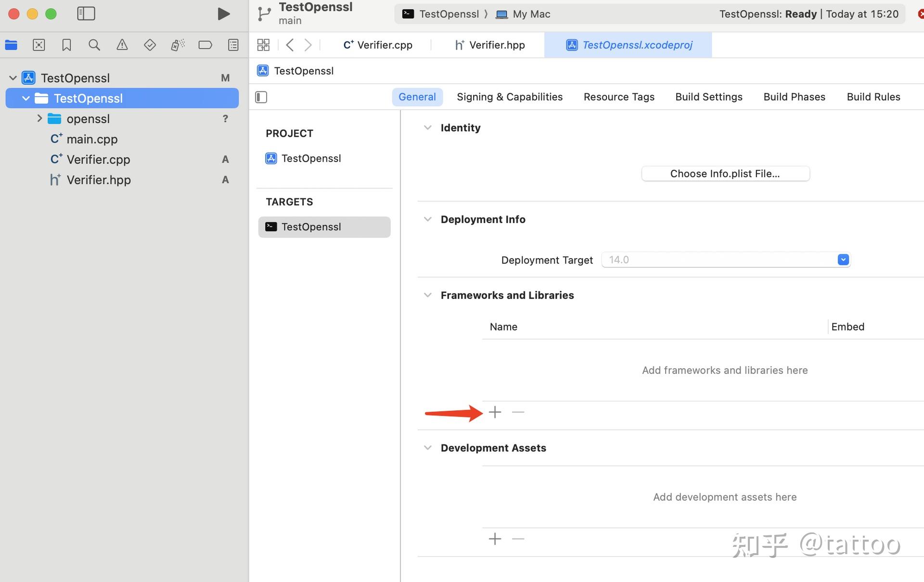Open the report navigator icon
Image resolution: width=924 pixels, height=582 pixels.
coord(233,45)
